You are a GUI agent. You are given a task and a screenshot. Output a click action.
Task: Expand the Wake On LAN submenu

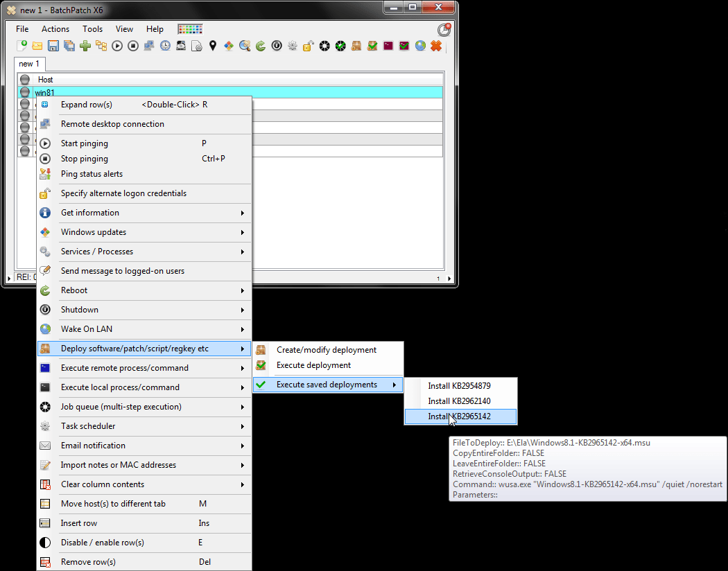tap(144, 329)
